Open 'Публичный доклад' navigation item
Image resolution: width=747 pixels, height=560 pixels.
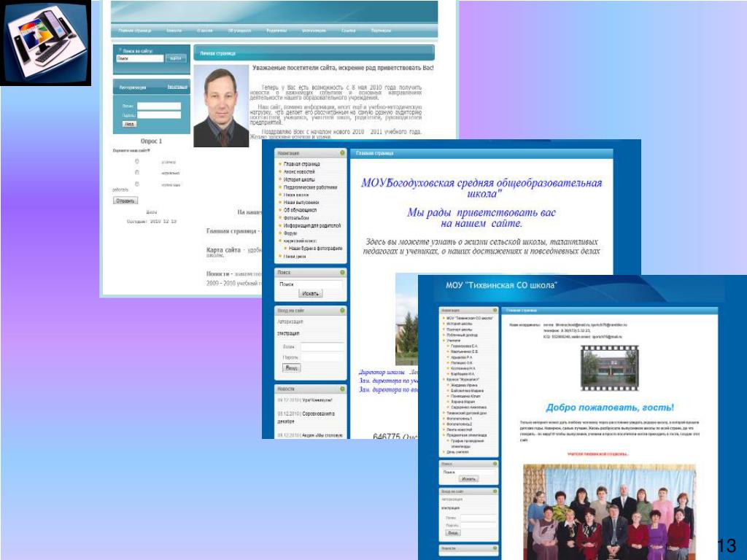462,335
